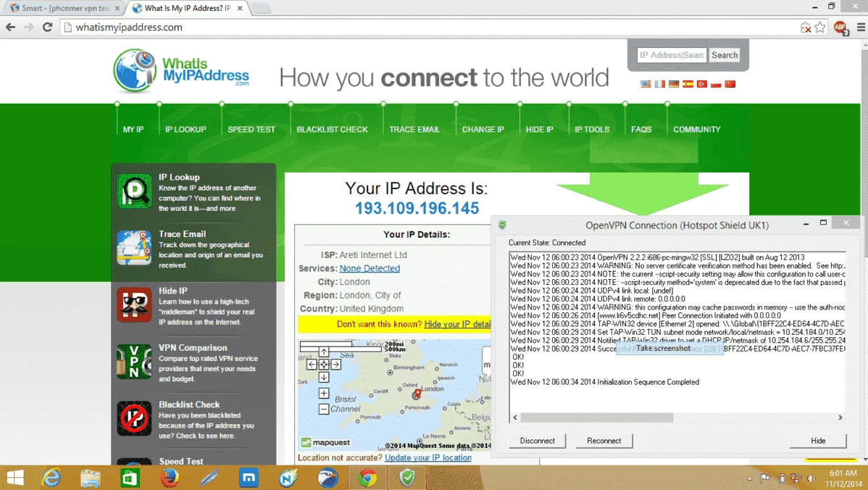This screenshot has width=868, height=490.
Task: Select the Turkish flag language icon
Action: coord(702,84)
